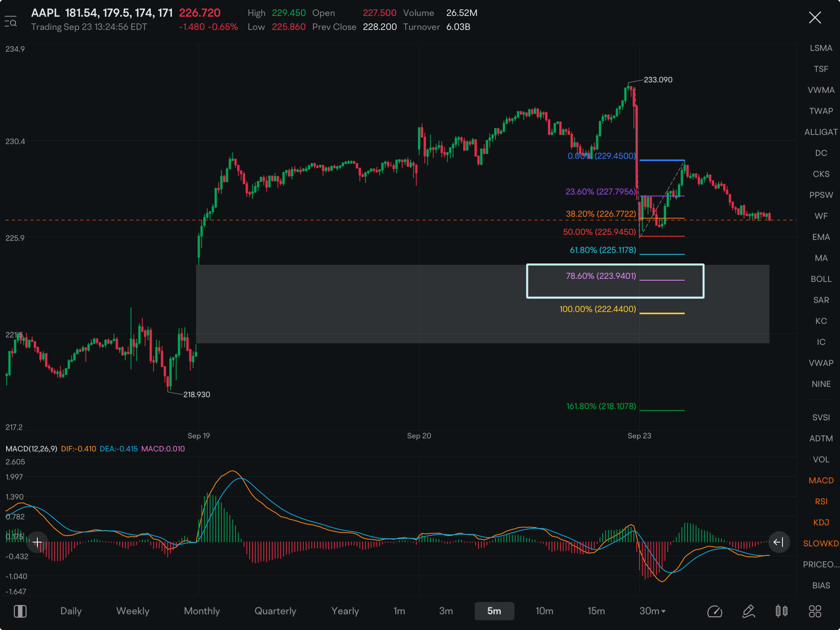Enable the NINE indicator
Image resolution: width=840 pixels, height=630 pixels.
tap(821, 384)
